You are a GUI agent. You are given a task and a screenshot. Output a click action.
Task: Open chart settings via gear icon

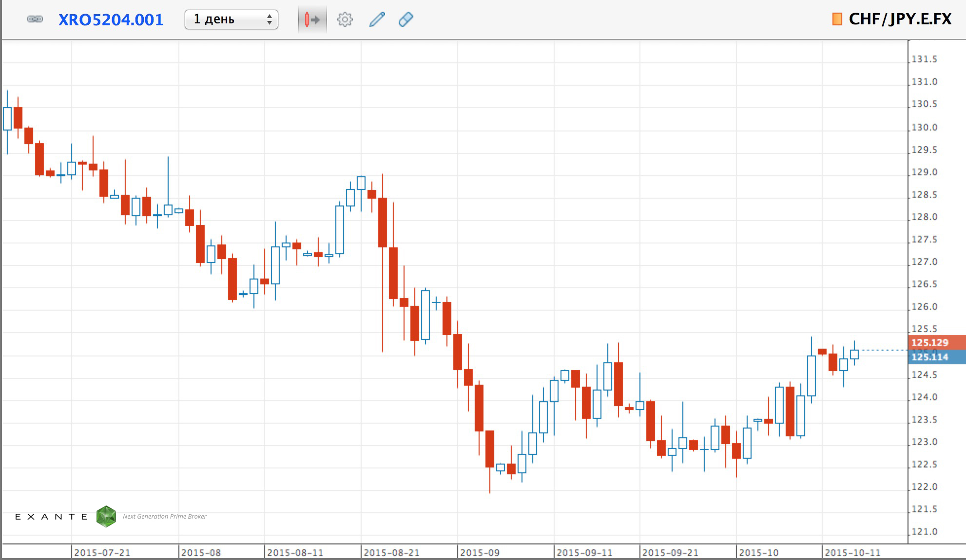[x=345, y=19]
